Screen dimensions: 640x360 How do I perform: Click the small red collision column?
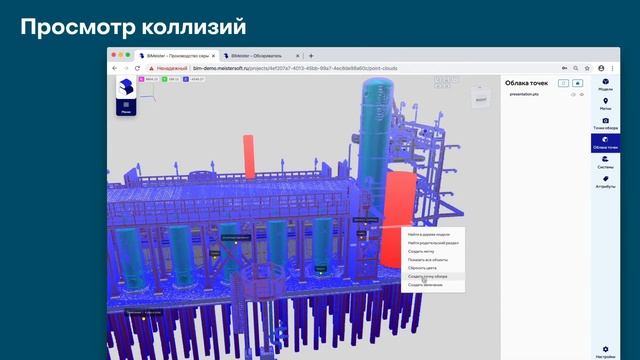coord(249,156)
